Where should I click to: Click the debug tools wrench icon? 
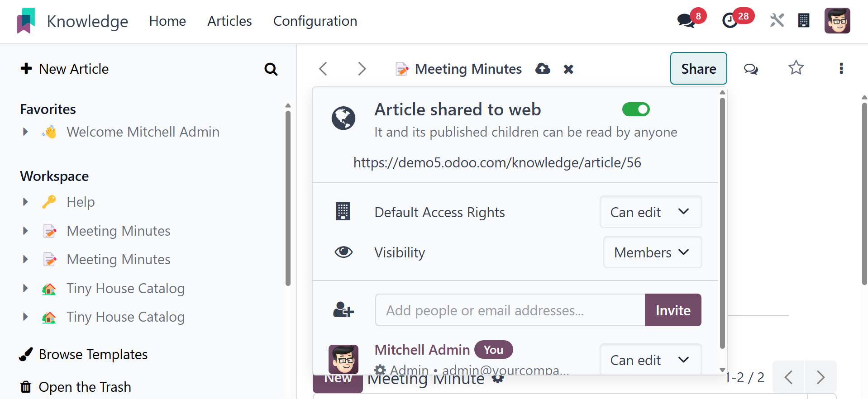pos(777,20)
